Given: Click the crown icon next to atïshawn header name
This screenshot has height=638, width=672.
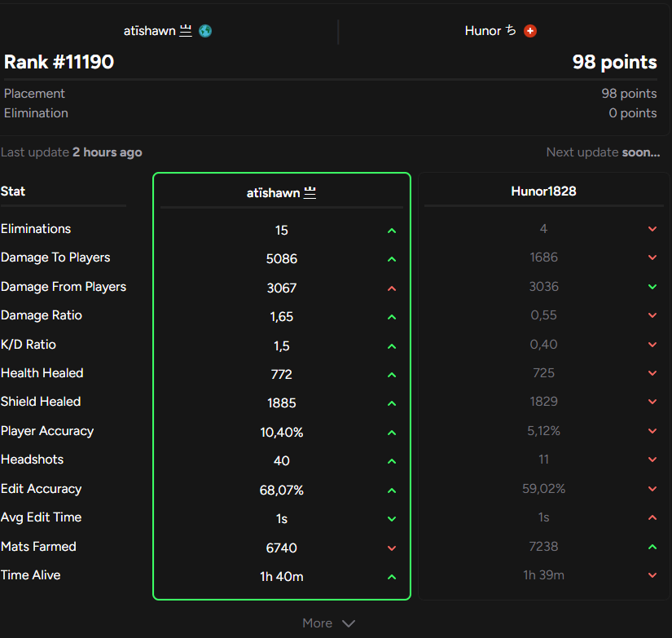Looking at the screenshot, I should [310, 193].
